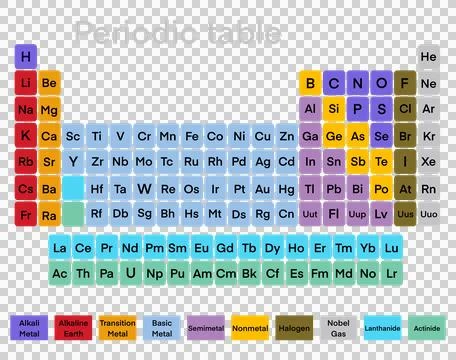Click the Iron (Fe) tile
Viewport: 456px width, 360px height.
coord(192,135)
